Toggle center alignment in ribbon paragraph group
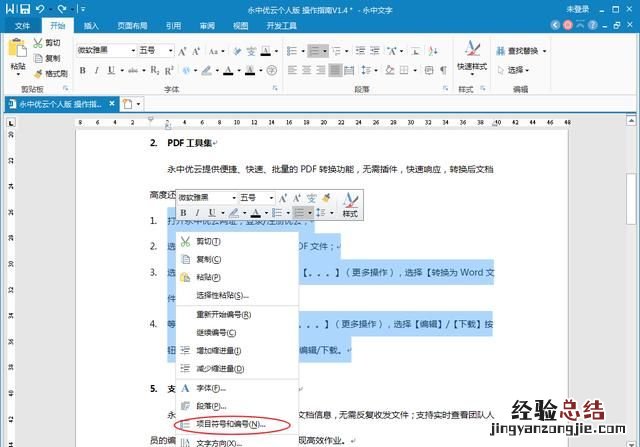The height and width of the screenshot is (447, 640). [307, 71]
